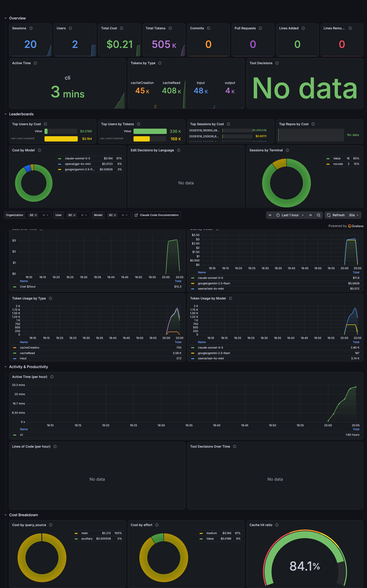Click the Sessions by Terminal info icon

pyautogui.click(x=287, y=150)
